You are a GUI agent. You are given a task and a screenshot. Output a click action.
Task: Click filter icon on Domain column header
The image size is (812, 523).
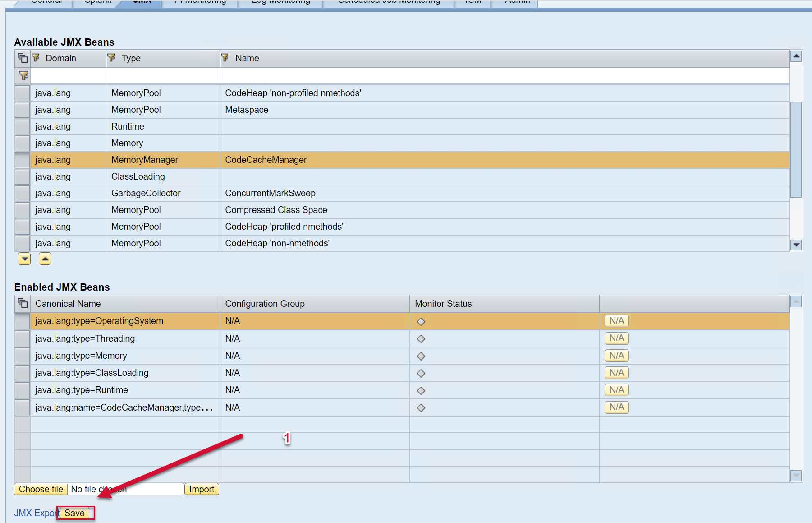36,58
